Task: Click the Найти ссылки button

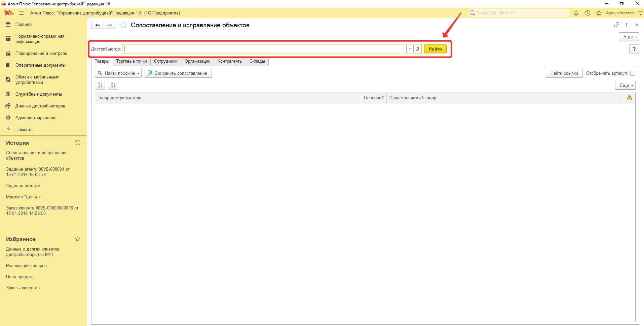Action: point(564,73)
